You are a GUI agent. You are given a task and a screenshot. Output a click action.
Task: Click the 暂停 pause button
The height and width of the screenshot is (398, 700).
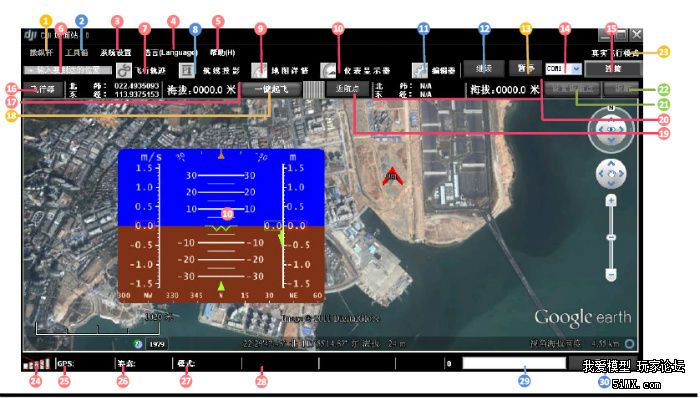click(x=525, y=68)
